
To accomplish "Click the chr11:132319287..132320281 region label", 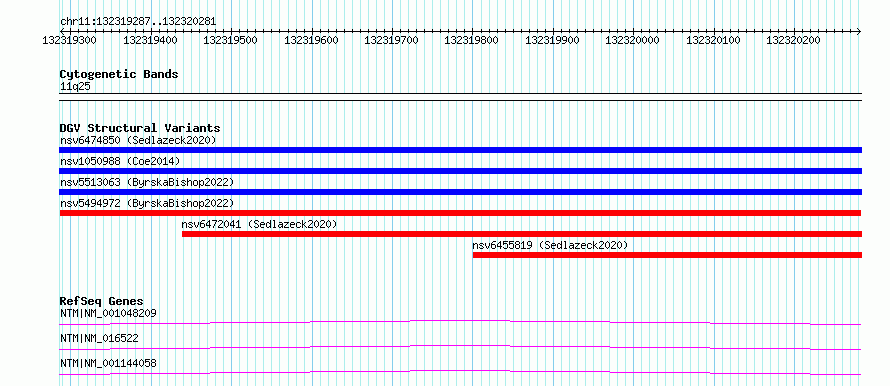I will point(138,21).
